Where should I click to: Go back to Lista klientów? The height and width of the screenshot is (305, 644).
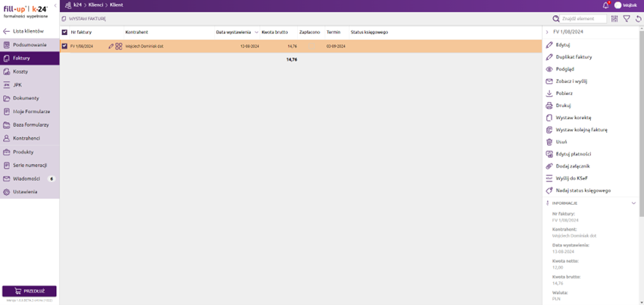pyautogui.click(x=23, y=31)
